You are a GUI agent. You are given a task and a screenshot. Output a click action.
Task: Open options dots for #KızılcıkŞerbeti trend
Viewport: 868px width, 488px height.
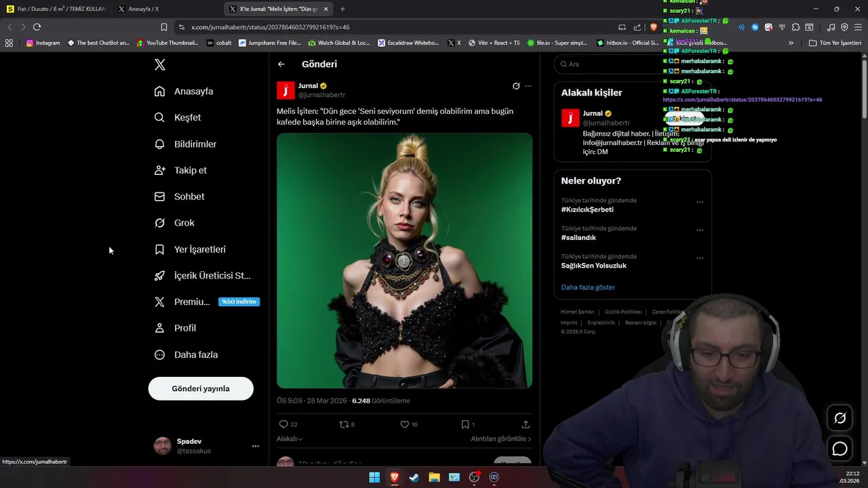click(x=700, y=202)
